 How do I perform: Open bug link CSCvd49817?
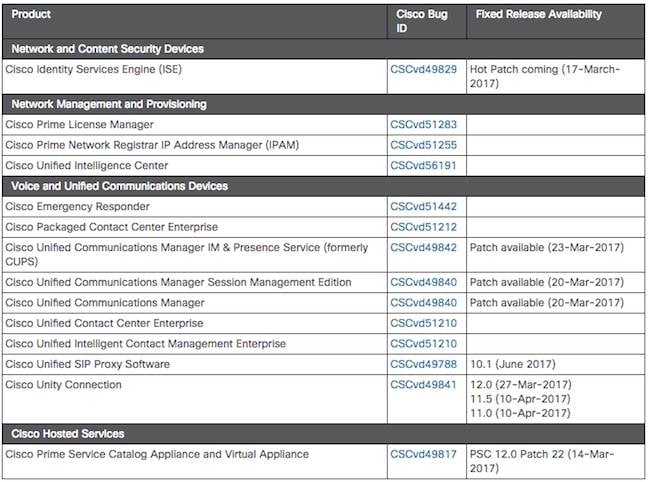click(x=423, y=454)
